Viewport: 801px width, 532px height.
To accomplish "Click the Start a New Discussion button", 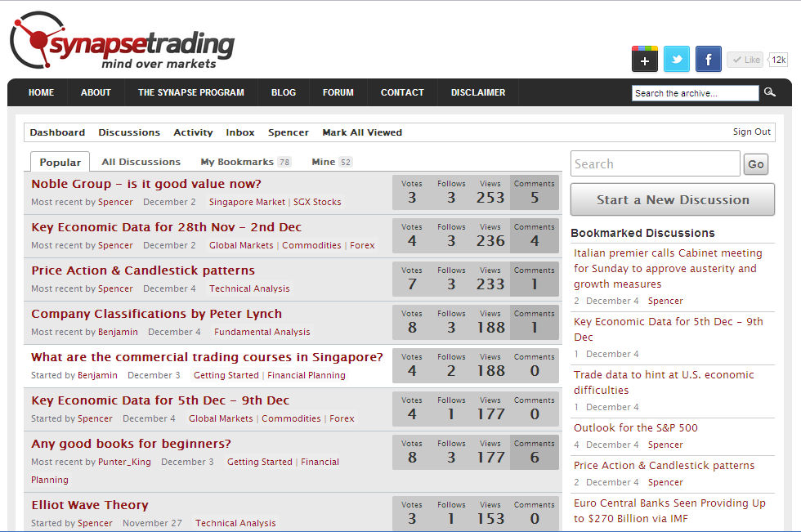I will tap(672, 199).
